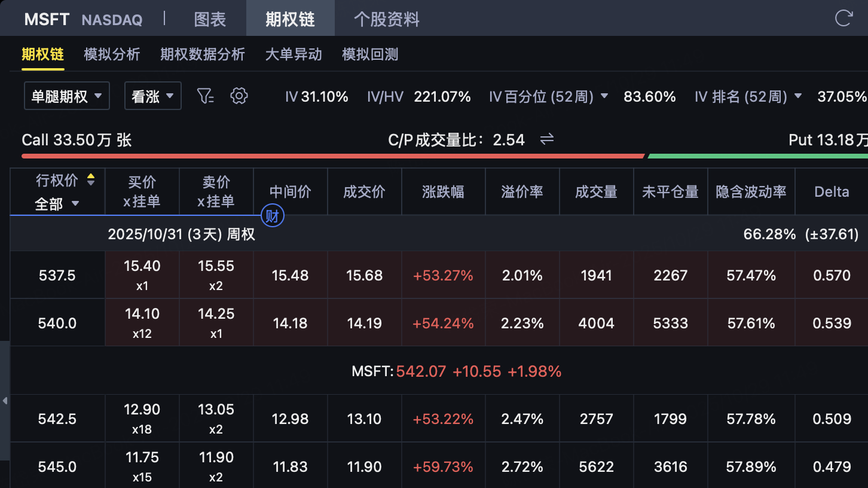Click the 66.28% expiry IV value
Image resolution: width=868 pixels, height=488 pixels.
[770, 234]
